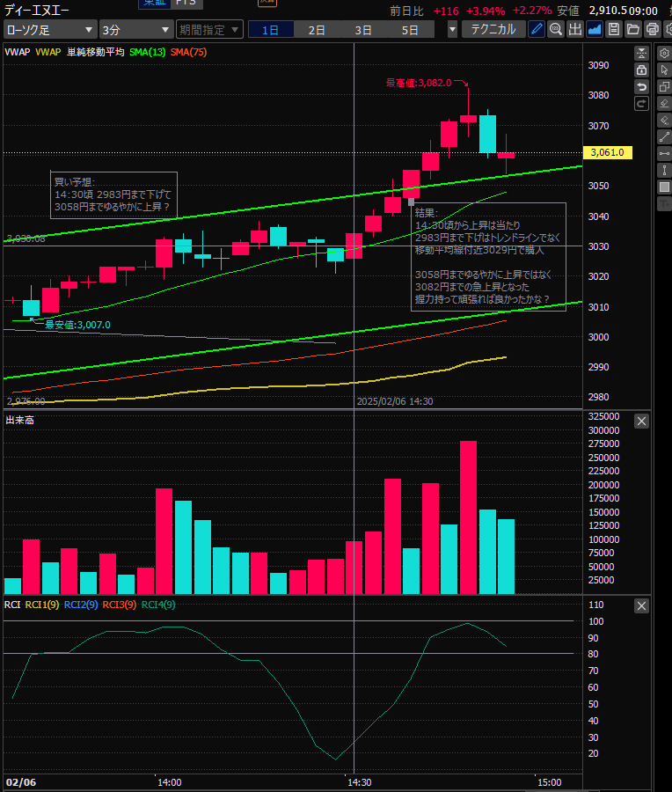Select the eraser tool in drawing sidebar
Viewport: 672px width, 792px height.
coord(664,103)
